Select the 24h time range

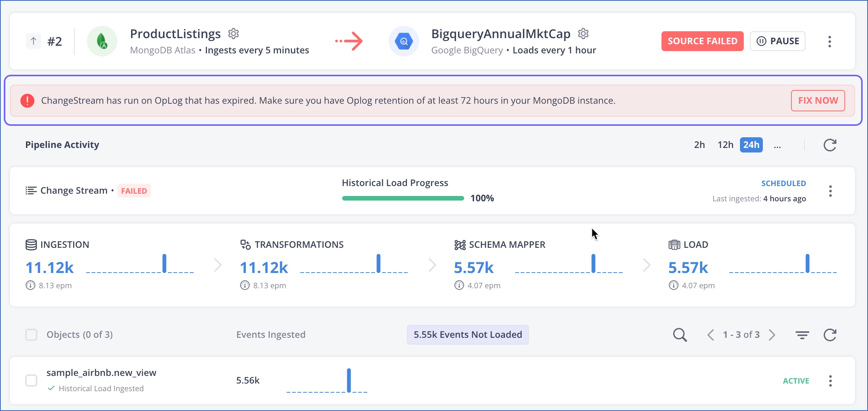point(751,145)
